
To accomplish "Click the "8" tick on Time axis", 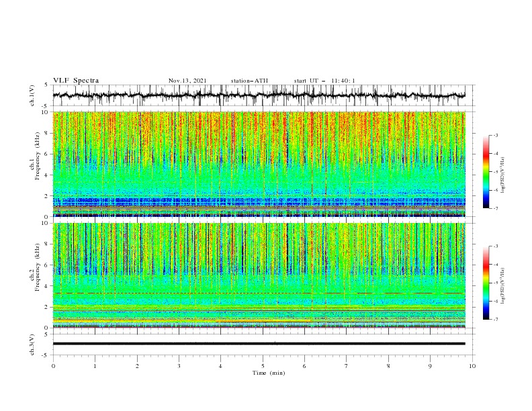I will tap(388, 366).
